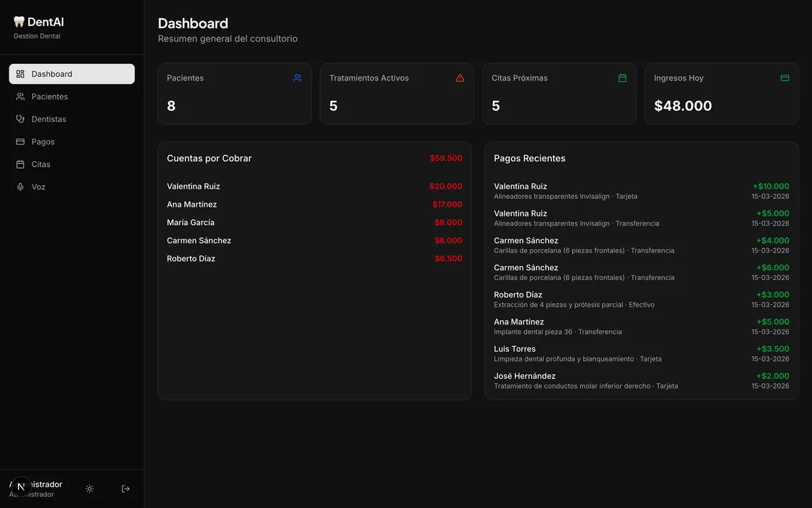Click the Pagos credit card sidebar icon
The image size is (812, 508).
tap(20, 142)
